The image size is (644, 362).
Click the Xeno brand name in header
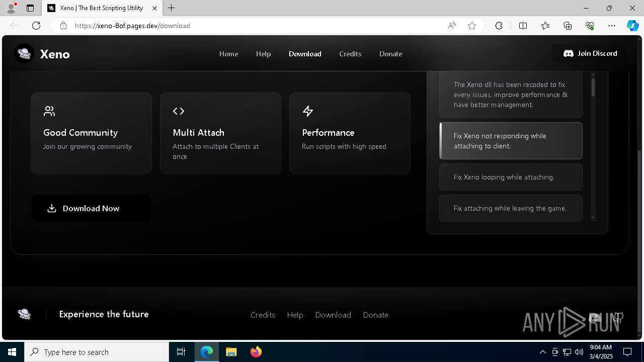[x=55, y=54]
